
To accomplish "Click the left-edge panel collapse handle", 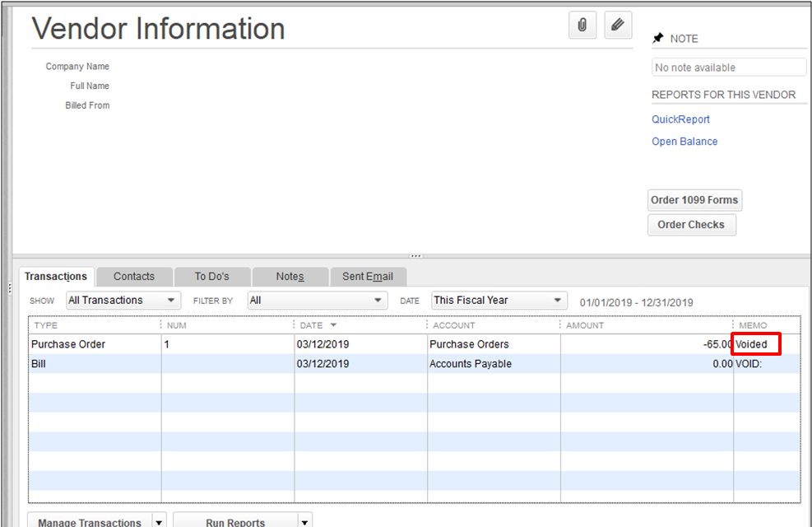I will click(x=10, y=289).
